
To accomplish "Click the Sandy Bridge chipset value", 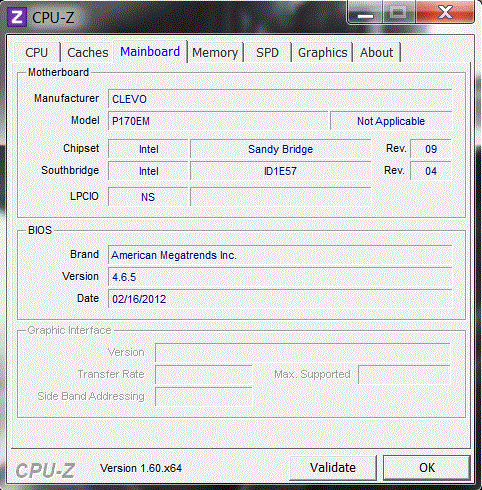I will pyautogui.click(x=280, y=149).
